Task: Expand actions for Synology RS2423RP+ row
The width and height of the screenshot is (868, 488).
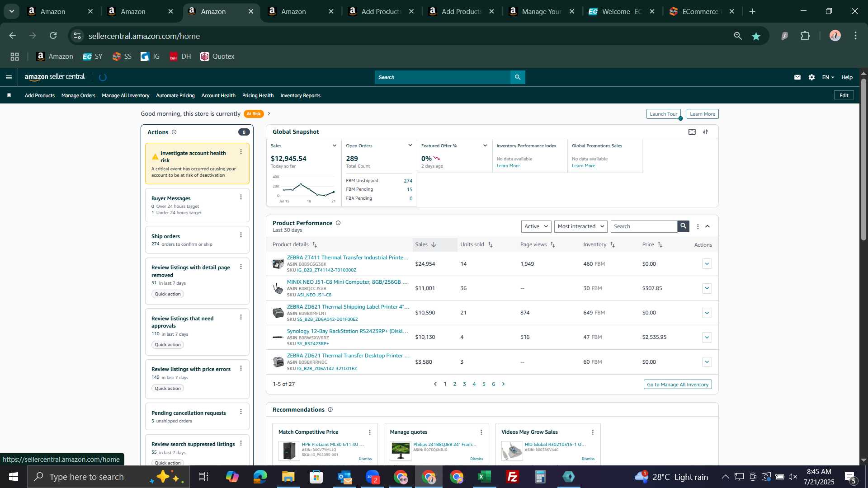Action: [707, 338]
